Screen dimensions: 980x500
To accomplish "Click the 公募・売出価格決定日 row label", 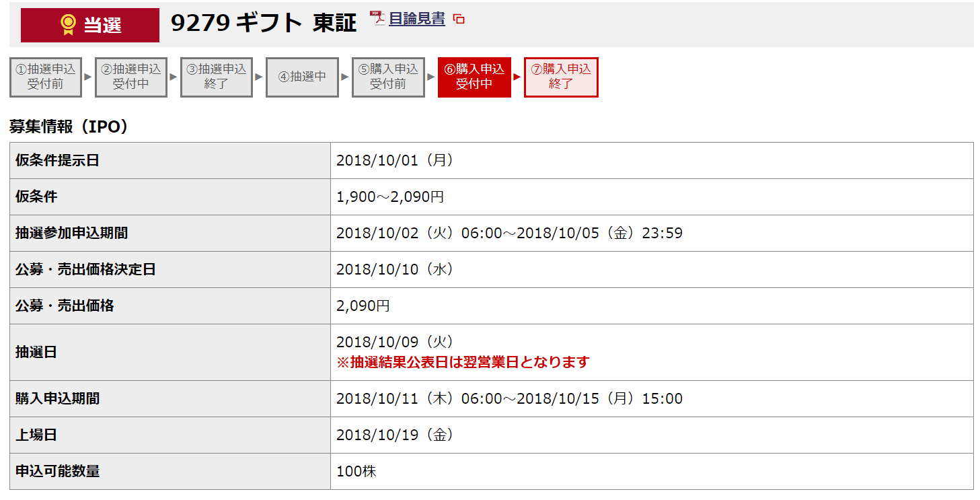I will pyautogui.click(x=85, y=269).
